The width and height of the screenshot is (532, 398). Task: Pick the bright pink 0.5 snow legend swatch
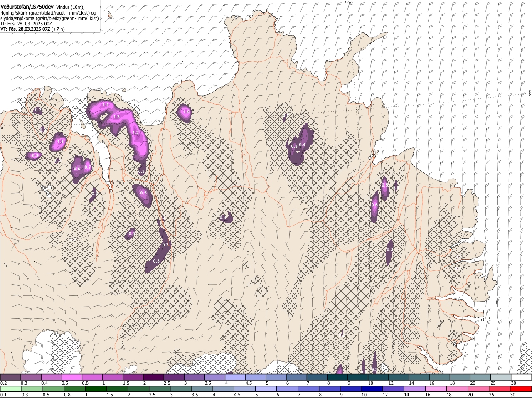click(71, 377)
